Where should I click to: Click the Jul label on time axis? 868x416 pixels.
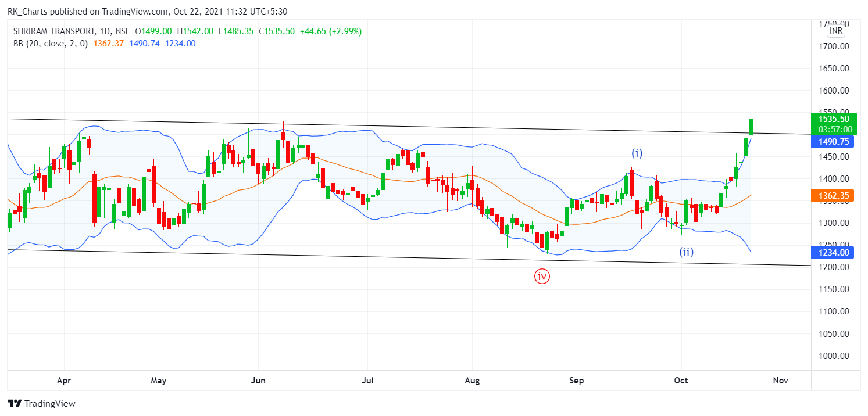pos(367,381)
